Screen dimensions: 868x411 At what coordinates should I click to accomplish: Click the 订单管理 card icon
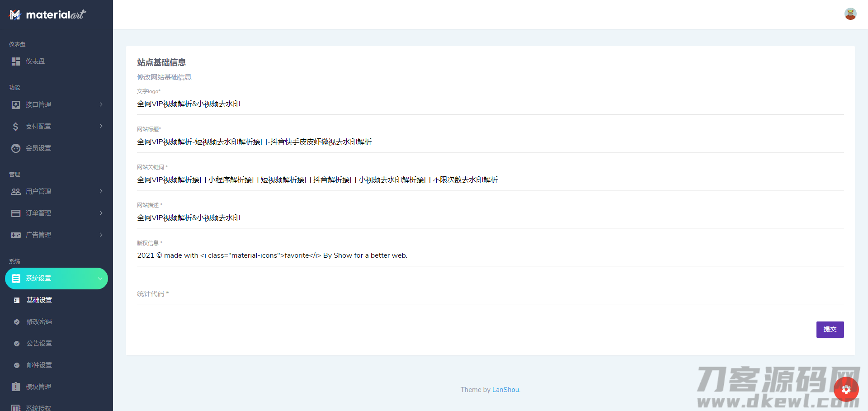[16, 213]
